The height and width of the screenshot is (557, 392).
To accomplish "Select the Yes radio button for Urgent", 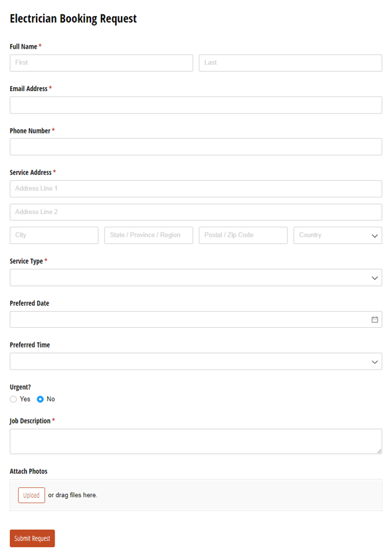I will pyautogui.click(x=13, y=399).
